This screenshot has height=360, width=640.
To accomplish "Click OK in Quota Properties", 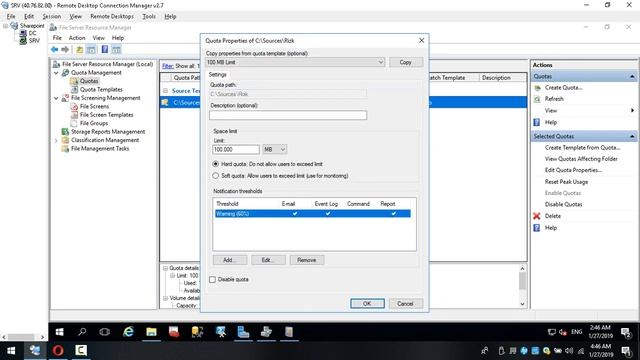I will click(367, 304).
